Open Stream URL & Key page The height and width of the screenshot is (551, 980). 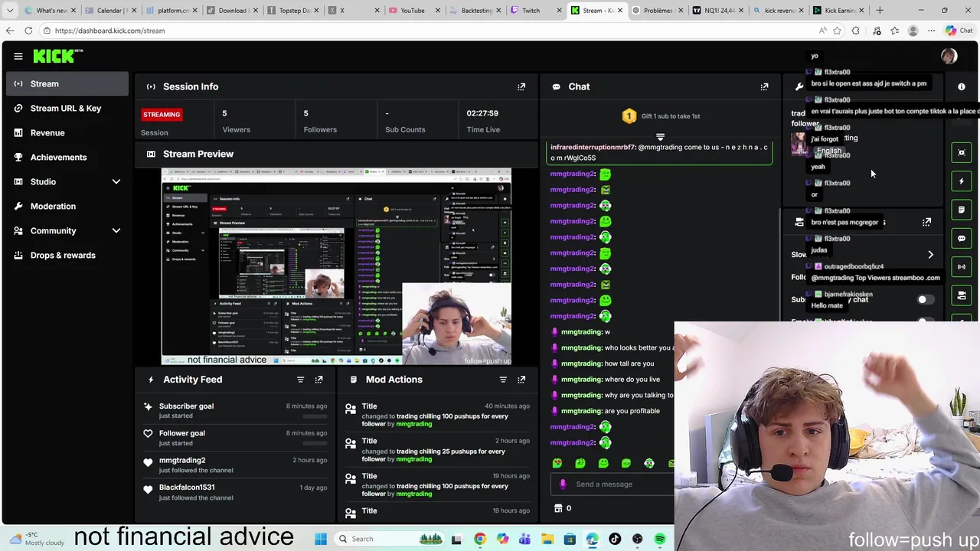click(x=67, y=109)
